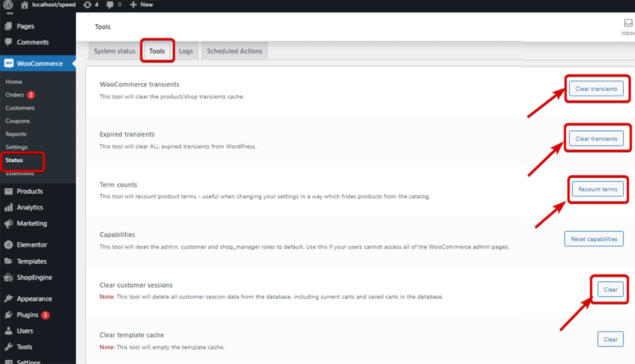This screenshot has width=635, height=364.
Task: Open Plugins menu with 3 updates badge
Action: click(x=28, y=315)
